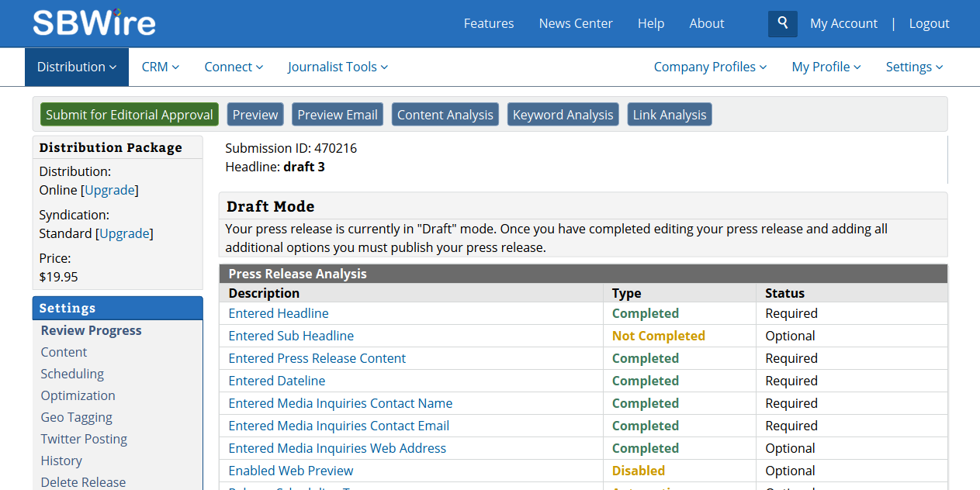
Task: Open the Settings dropdown in navbar
Action: click(915, 67)
